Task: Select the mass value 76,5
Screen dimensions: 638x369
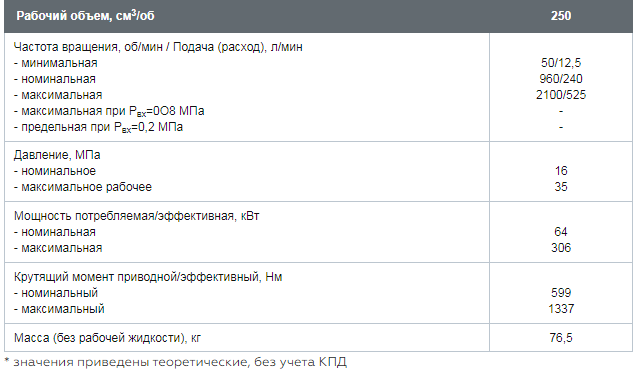Action: pos(561,338)
